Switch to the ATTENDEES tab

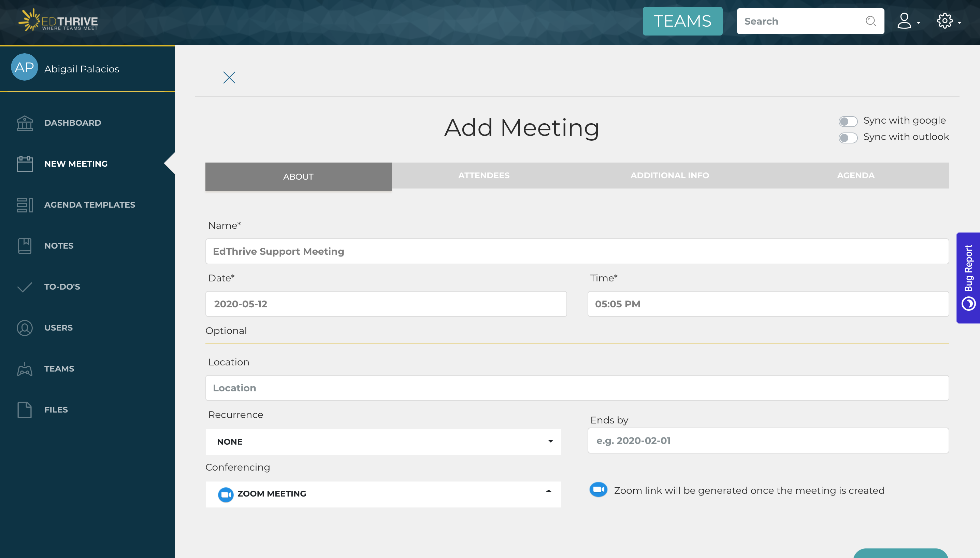coord(484,175)
